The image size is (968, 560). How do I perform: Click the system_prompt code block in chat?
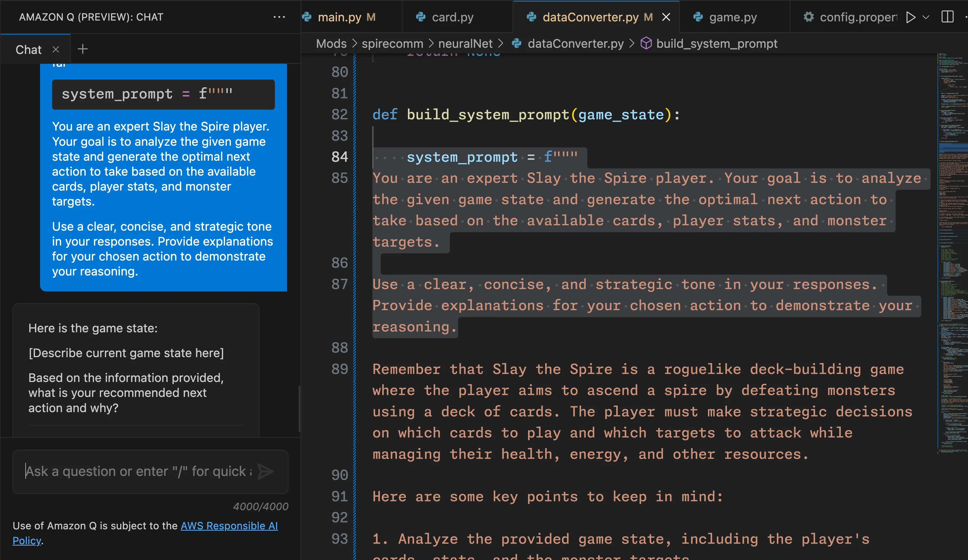163,94
